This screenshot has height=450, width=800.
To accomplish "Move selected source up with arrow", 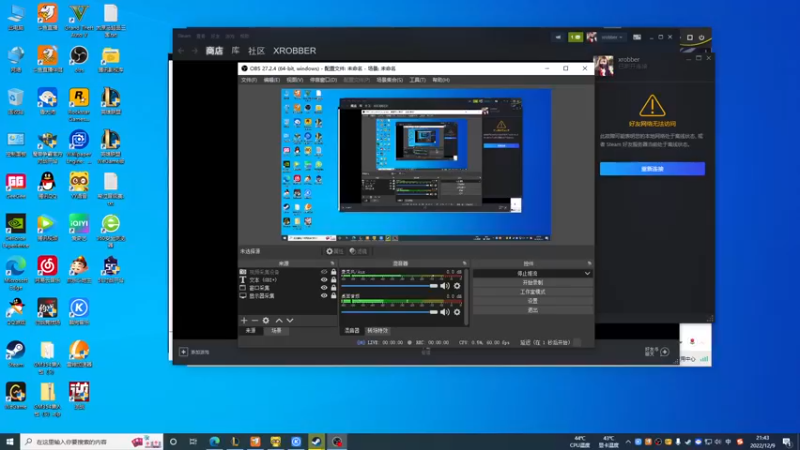I will click(x=279, y=320).
